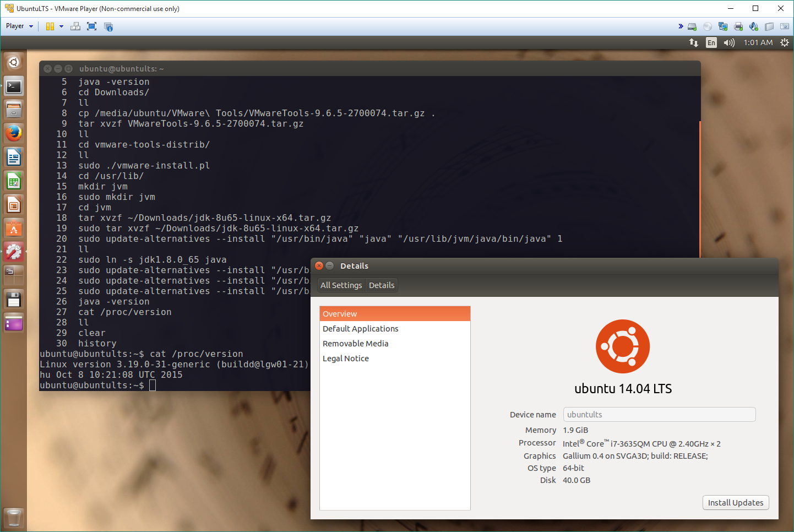794x532 pixels.
Task: Open the En keyboard layout indicator
Action: point(711,42)
